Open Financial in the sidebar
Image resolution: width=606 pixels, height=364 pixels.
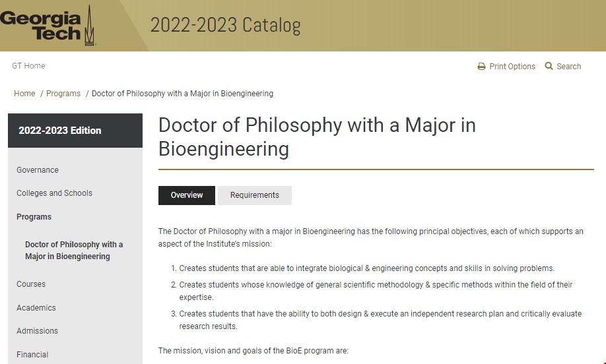coord(32,355)
